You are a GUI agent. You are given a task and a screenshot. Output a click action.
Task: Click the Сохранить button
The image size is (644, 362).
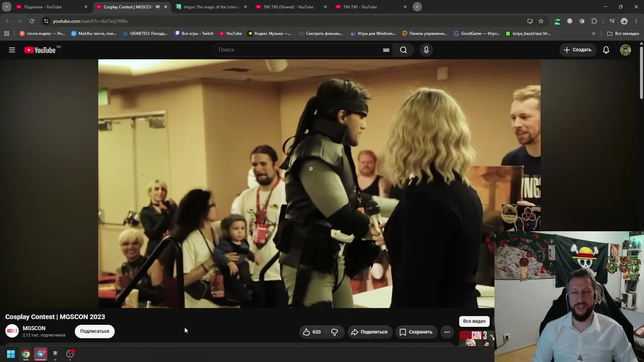pyautogui.click(x=416, y=332)
